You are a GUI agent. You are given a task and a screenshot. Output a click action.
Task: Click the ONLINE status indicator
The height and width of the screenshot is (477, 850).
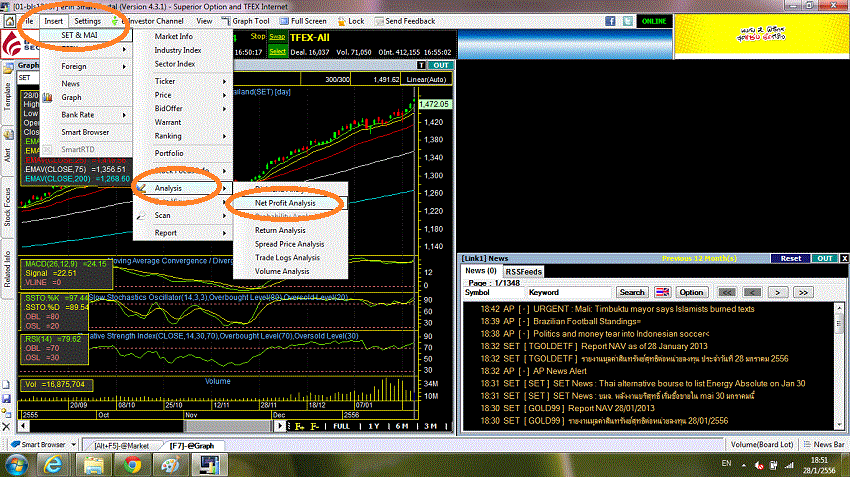(654, 21)
